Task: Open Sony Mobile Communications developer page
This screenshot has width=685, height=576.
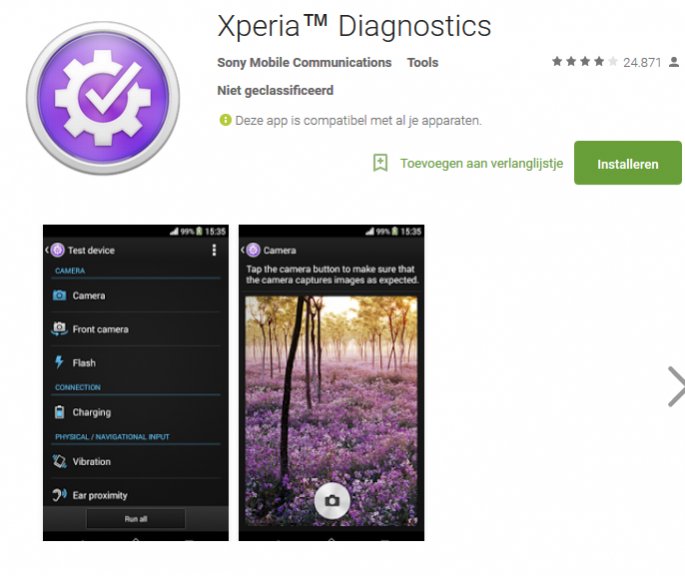Action: pos(304,62)
